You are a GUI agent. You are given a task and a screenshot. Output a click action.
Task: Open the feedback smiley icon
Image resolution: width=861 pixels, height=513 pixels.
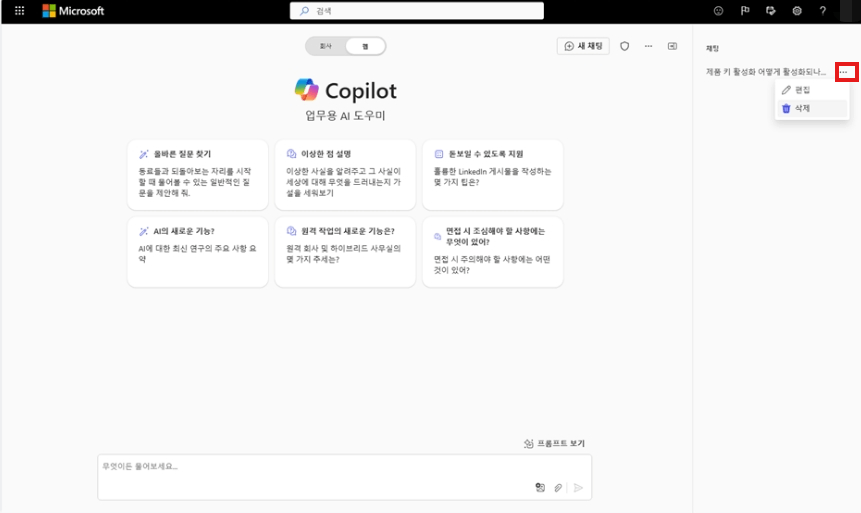(718, 10)
